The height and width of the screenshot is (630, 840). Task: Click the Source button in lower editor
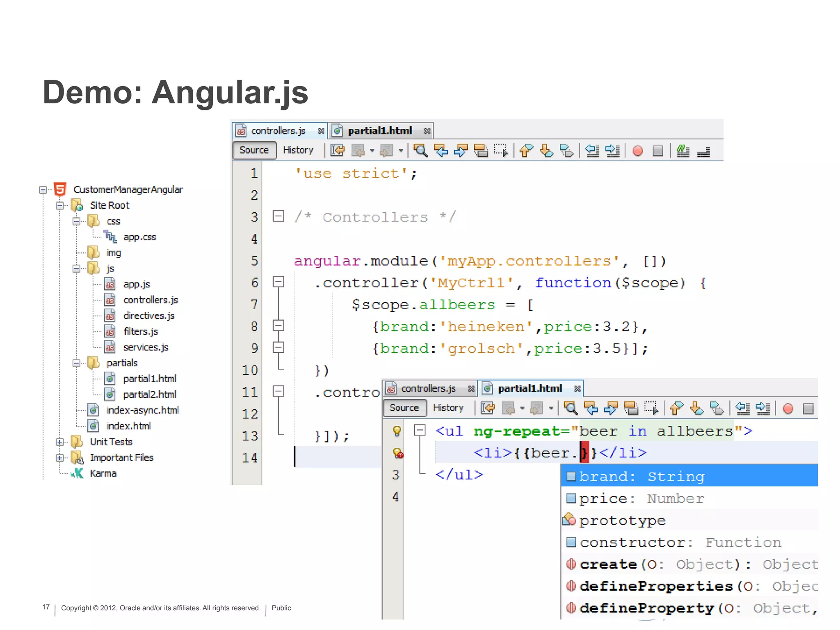pyautogui.click(x=404, y=408)
